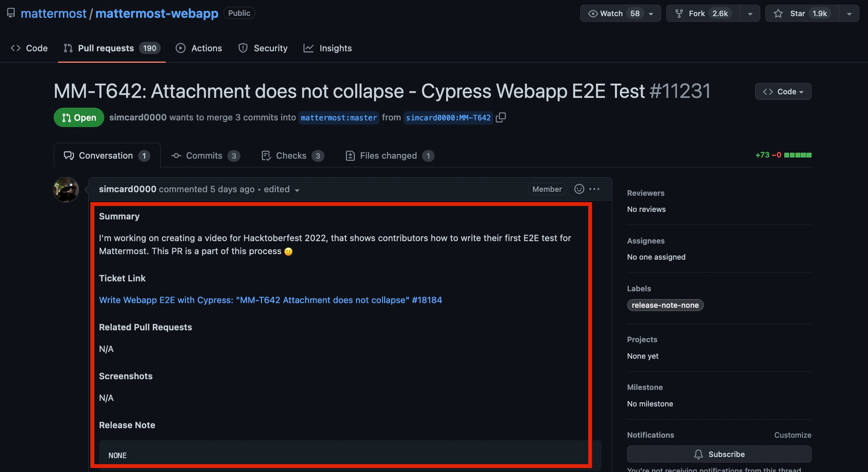
Task: Expand the Star lists dropdown arrow
Action: (x=849, y=13)
